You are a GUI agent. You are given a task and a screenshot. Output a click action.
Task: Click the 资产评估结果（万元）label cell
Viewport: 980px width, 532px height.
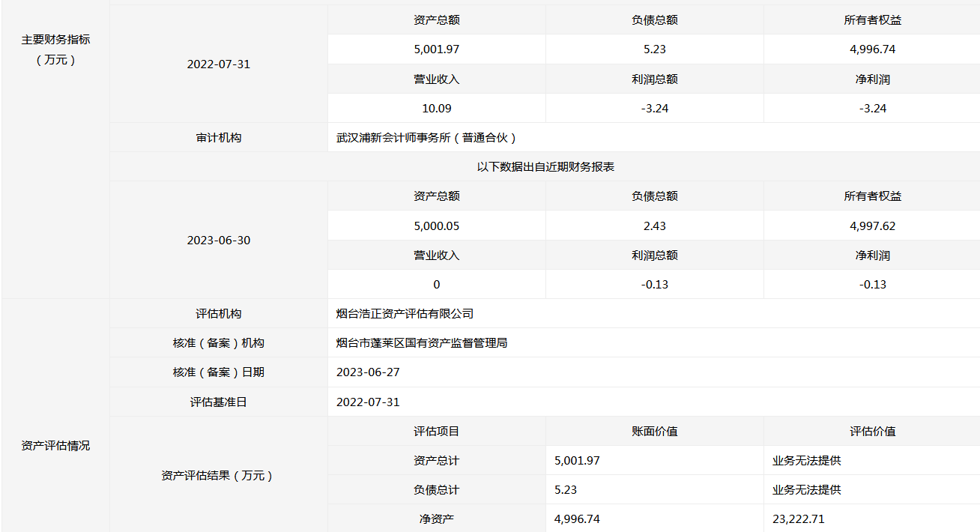pos(218,476)
